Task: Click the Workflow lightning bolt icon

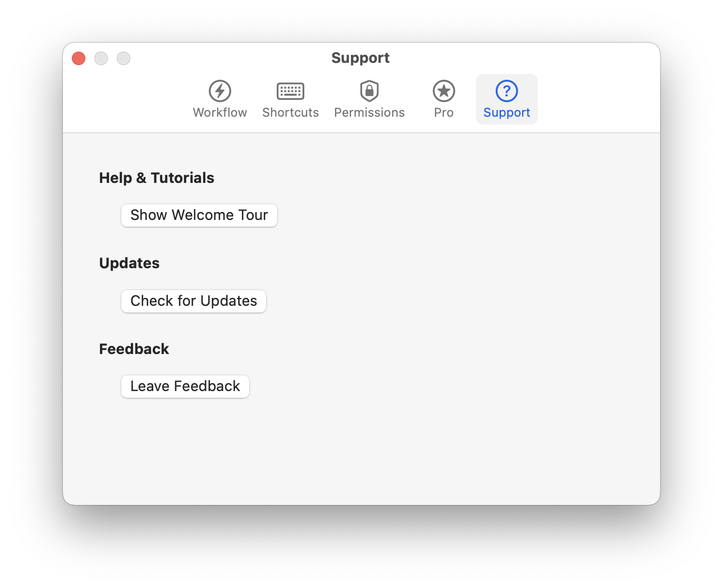Action: [x=220, y=91]
